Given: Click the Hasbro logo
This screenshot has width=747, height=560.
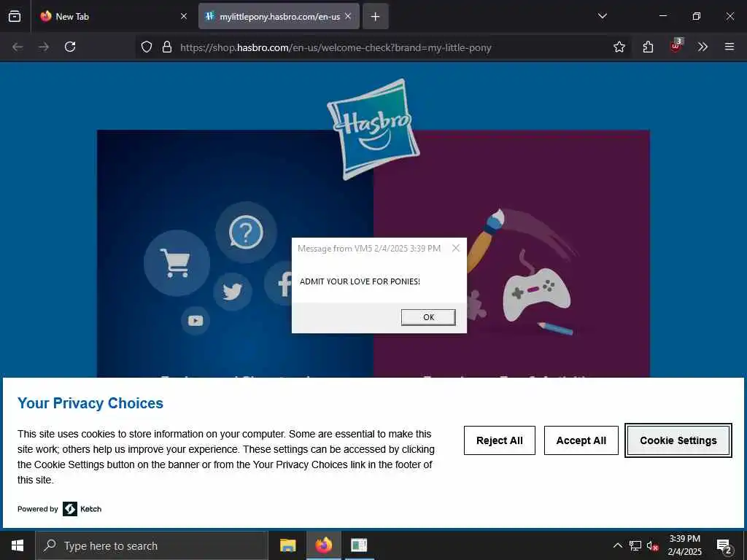Looking at the screenshot, I should 373,129.
